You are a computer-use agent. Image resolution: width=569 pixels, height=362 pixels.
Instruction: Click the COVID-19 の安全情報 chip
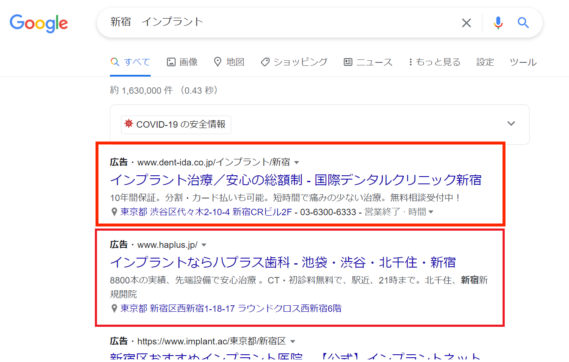coord(176,124)
